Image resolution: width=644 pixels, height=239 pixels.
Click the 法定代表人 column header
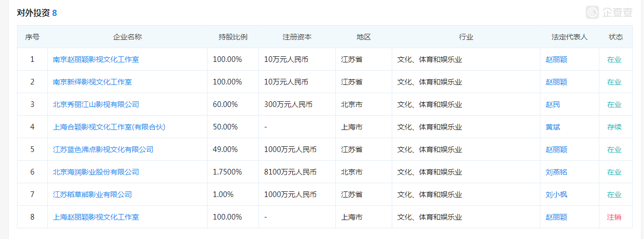[x=569, y=37]
